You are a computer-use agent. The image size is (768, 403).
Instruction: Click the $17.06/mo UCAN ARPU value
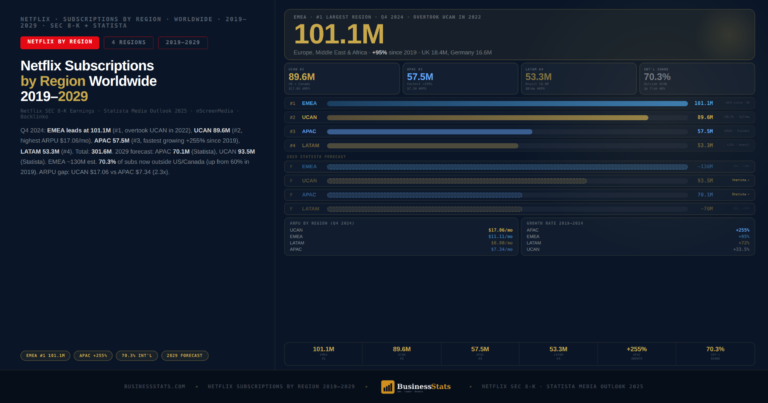tap(500, 230)
